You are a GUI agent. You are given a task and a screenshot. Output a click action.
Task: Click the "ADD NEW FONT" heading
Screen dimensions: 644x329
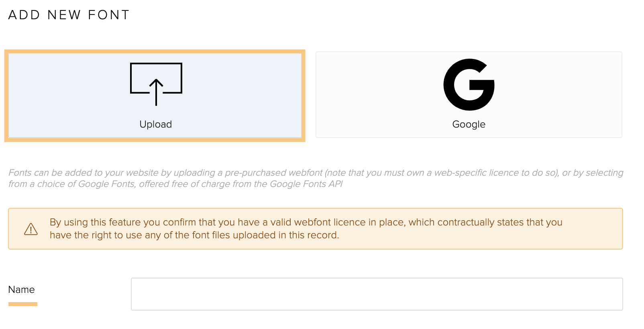coord(69,15)
